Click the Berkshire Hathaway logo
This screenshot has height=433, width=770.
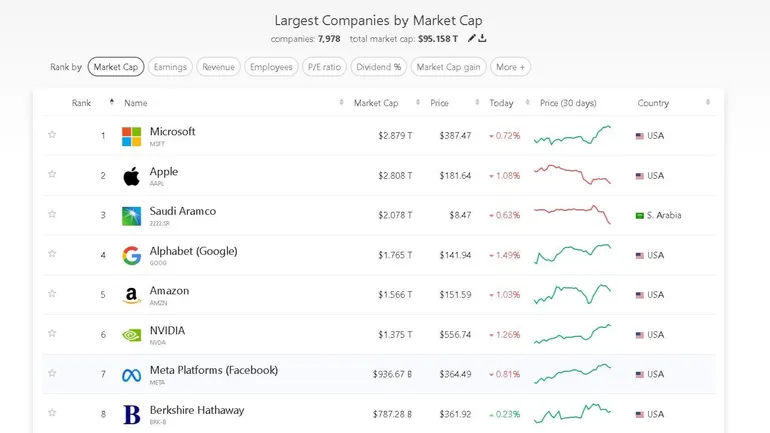click(x=131, y=414)
